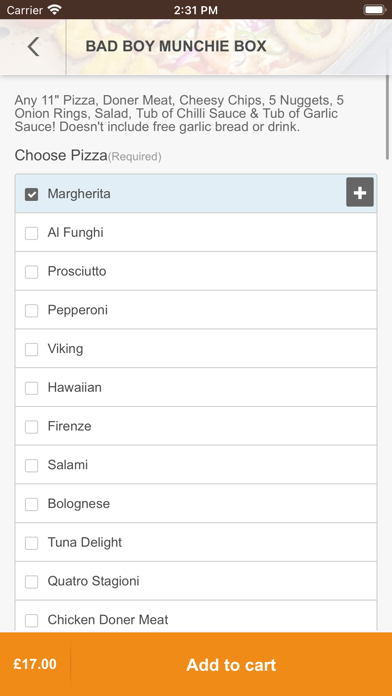Check the Al Funghi checkbox
This screenshot has width=392, height=696.
pyautogui.click(x=32, y=233)
